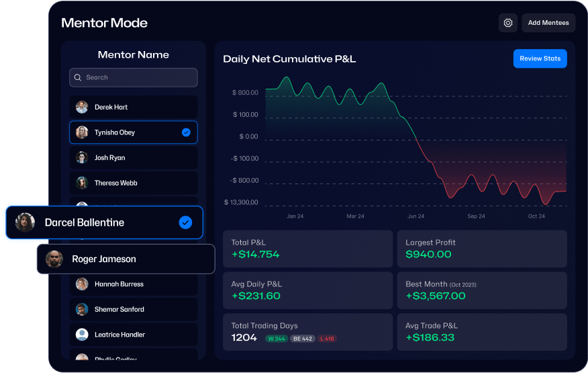Open settings with the gear icon
This screenshot has width=588, height=373.
(x=508, y=23)
